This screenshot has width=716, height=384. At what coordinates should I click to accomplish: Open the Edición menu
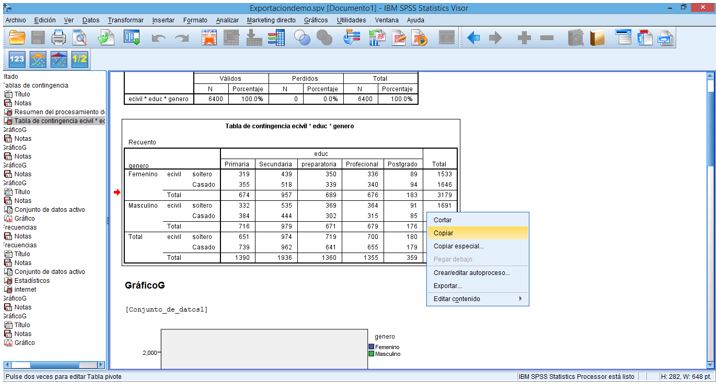point(45,20)
